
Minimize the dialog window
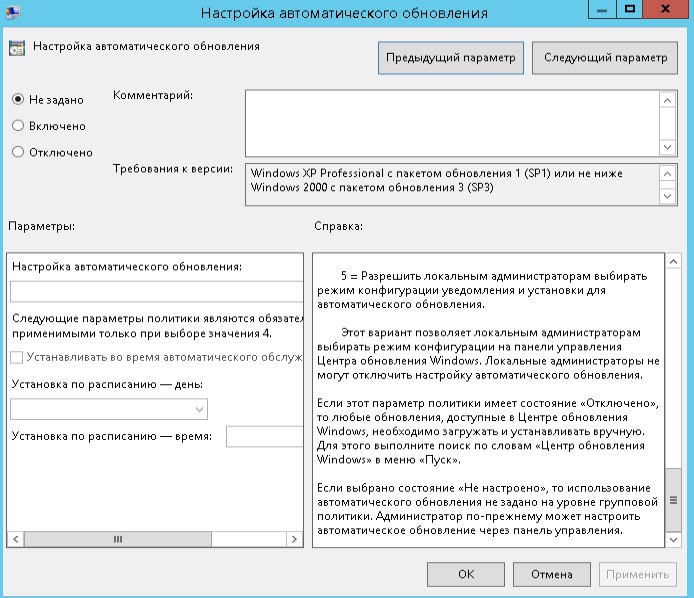click(602, 9)
